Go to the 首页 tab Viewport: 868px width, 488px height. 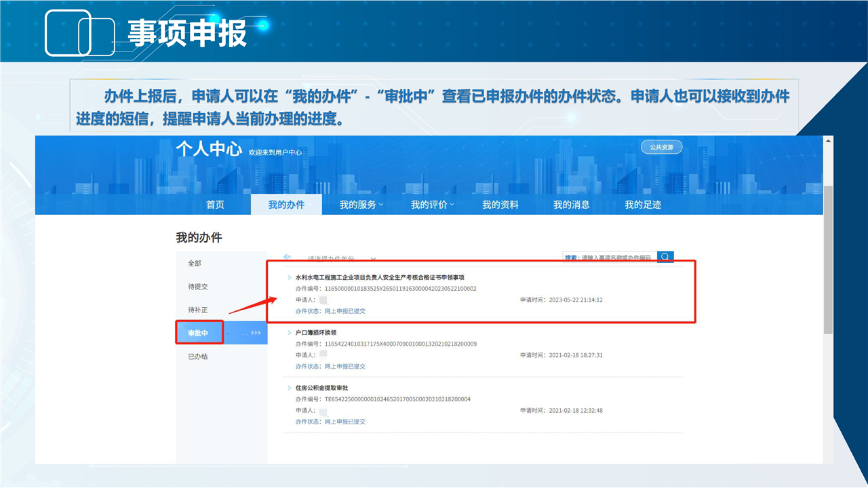(x=215, y=205)
